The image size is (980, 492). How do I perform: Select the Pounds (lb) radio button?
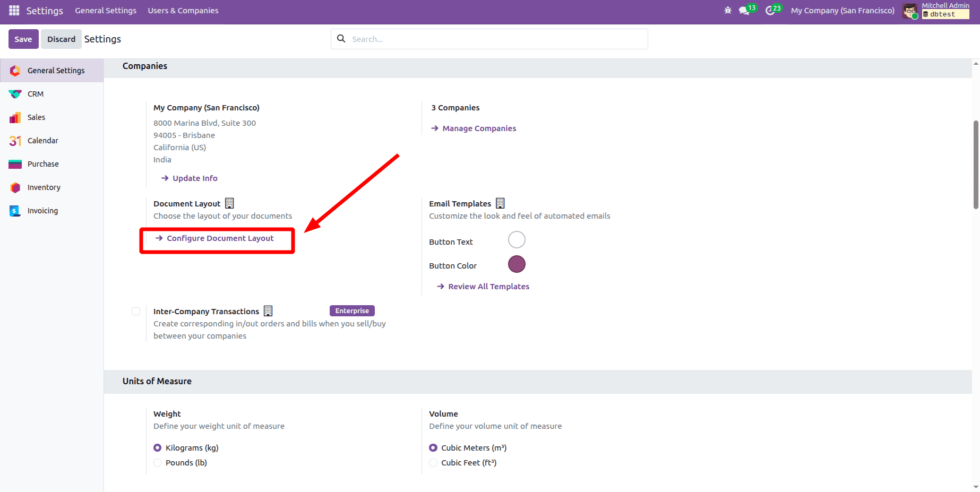pyautogui.click(x=157, y=463)
